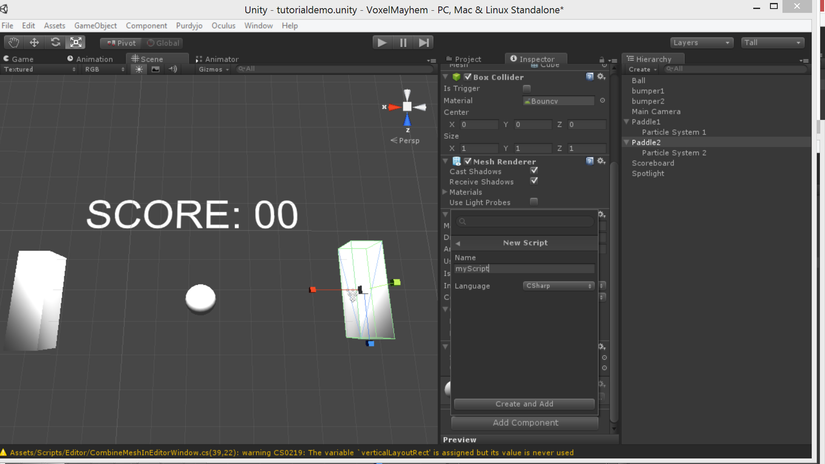Click the Pause button
Screen dimensions: 825x464
(x=403, y=43)
